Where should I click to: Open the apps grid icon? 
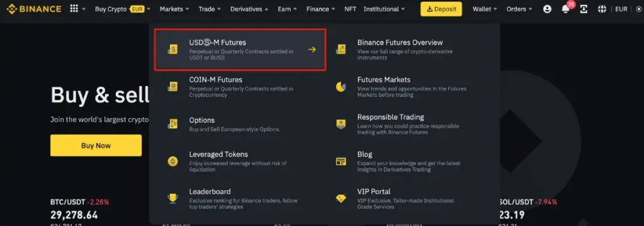pos(74,9)
